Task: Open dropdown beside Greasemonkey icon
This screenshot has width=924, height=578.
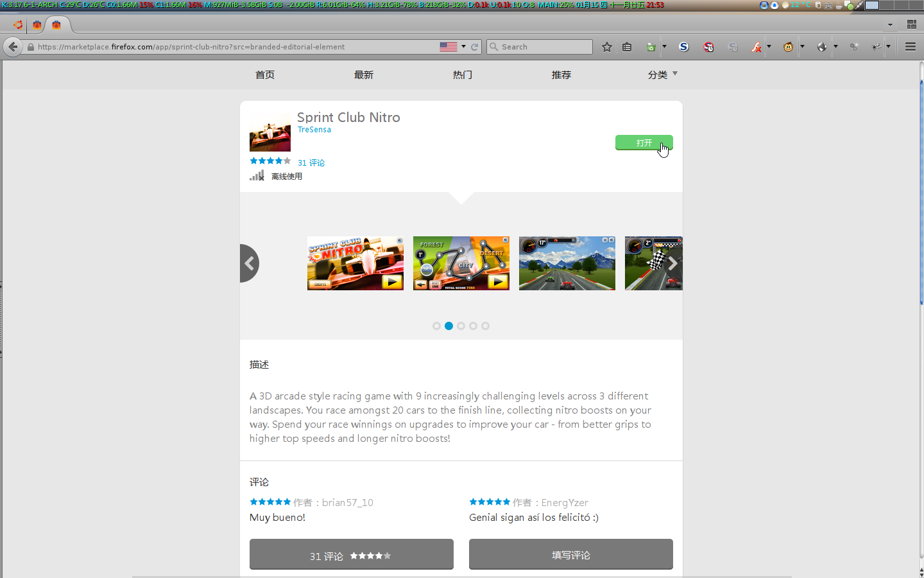Action: (802, 47)
